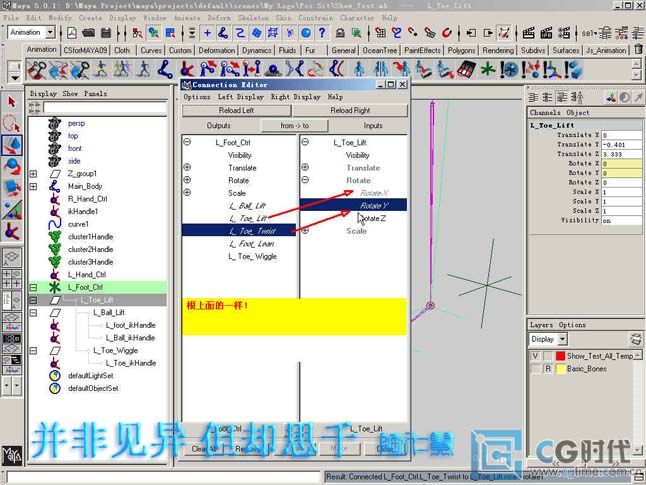
Task: Click the single perspective layout icon
Action: pyautogui.click(x=12, y=257)
